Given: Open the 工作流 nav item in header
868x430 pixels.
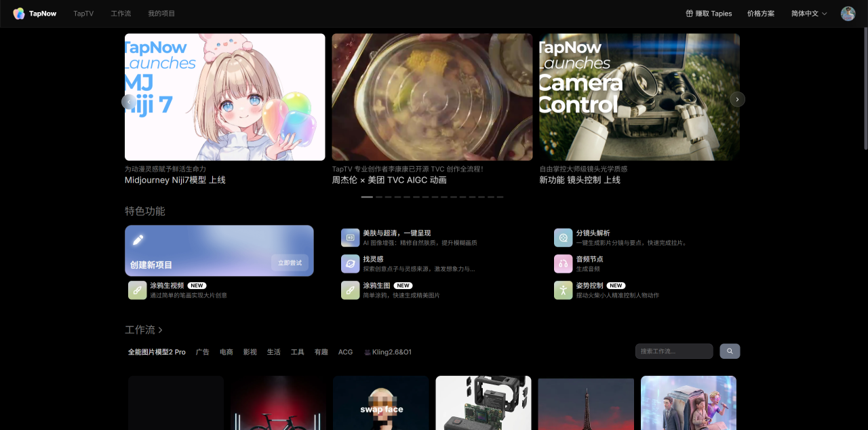Looking at the screenshot, I should [x=121, y=14].
